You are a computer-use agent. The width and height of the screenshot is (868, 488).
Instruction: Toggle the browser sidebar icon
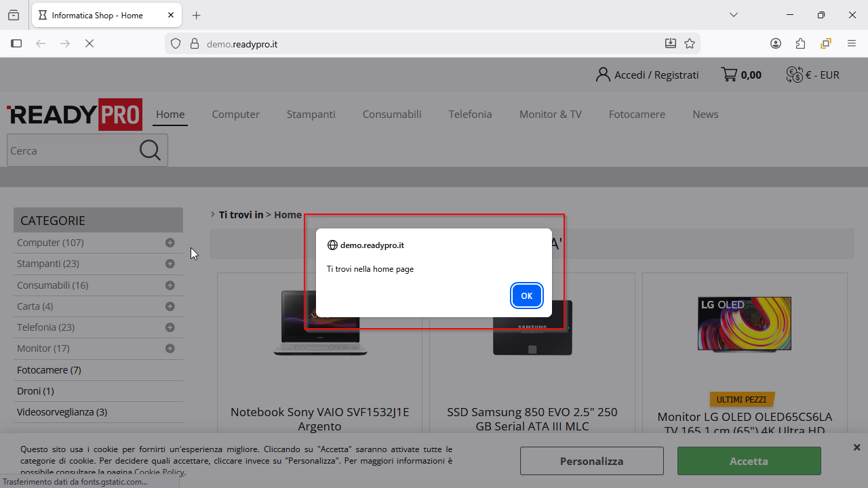point(16,43)
